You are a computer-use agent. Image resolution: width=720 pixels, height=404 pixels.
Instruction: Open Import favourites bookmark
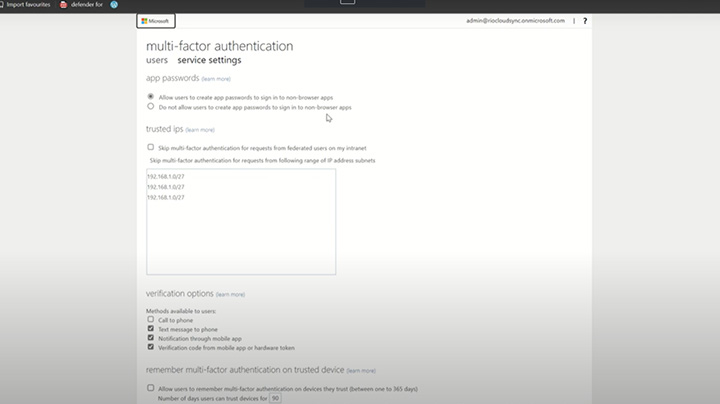(x=27, y=4)
